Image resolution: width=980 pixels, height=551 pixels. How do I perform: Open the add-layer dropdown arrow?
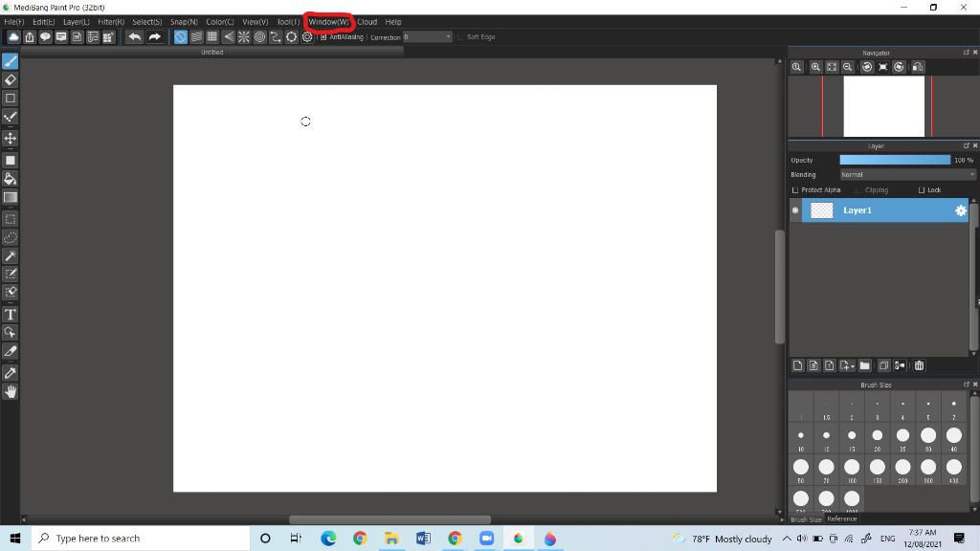[x=852, y=365]
